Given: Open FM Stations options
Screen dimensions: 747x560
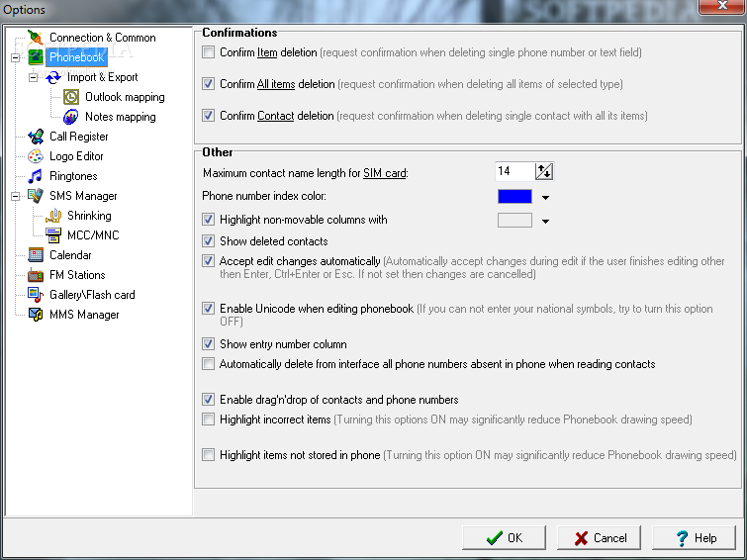Looking at the screenshot, I should pyautogui.click(x=77, y=275).
